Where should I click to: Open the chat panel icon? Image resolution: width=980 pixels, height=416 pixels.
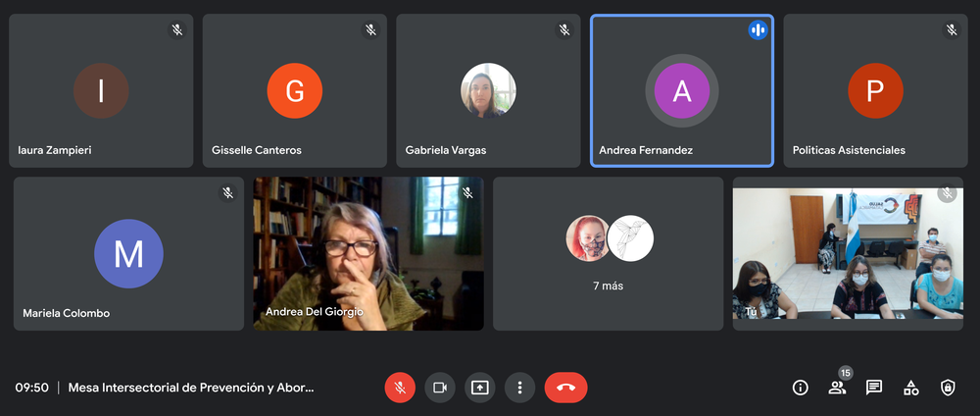(x=874, y=388)
